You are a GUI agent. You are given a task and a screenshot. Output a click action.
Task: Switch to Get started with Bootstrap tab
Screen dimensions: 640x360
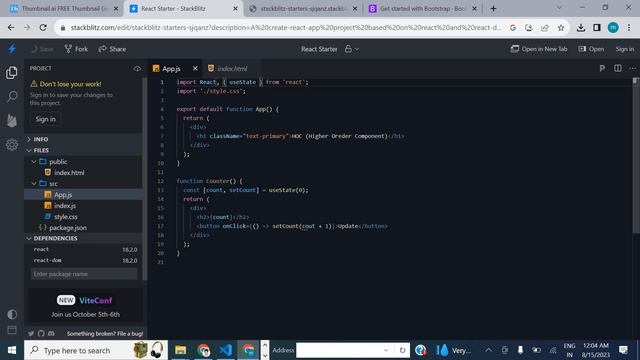click(422, 9)
